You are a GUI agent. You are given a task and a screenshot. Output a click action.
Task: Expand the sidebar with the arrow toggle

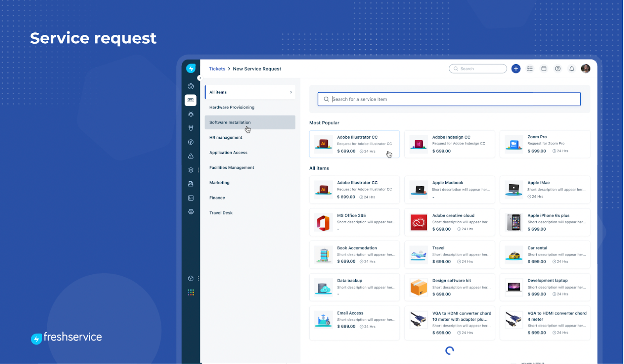[200, 78]
